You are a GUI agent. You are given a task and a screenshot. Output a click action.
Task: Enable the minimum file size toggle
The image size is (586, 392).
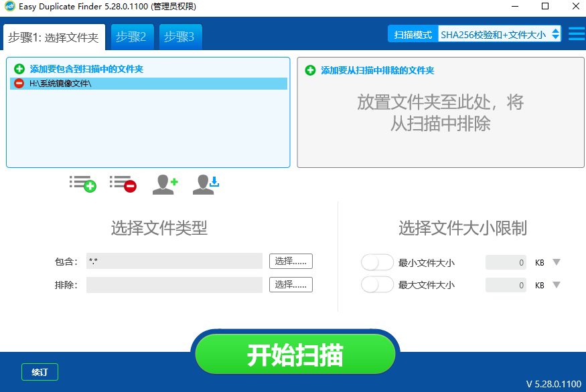377,262
